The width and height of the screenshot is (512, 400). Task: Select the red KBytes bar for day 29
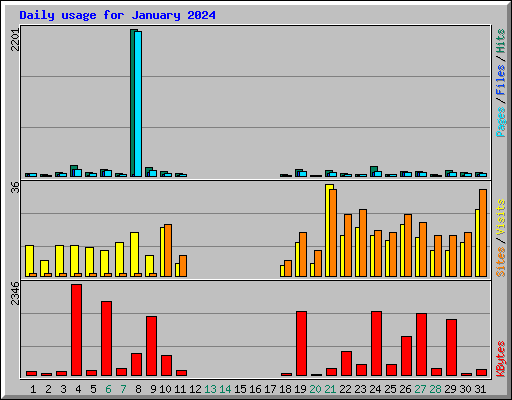click(x=451, y=348)
